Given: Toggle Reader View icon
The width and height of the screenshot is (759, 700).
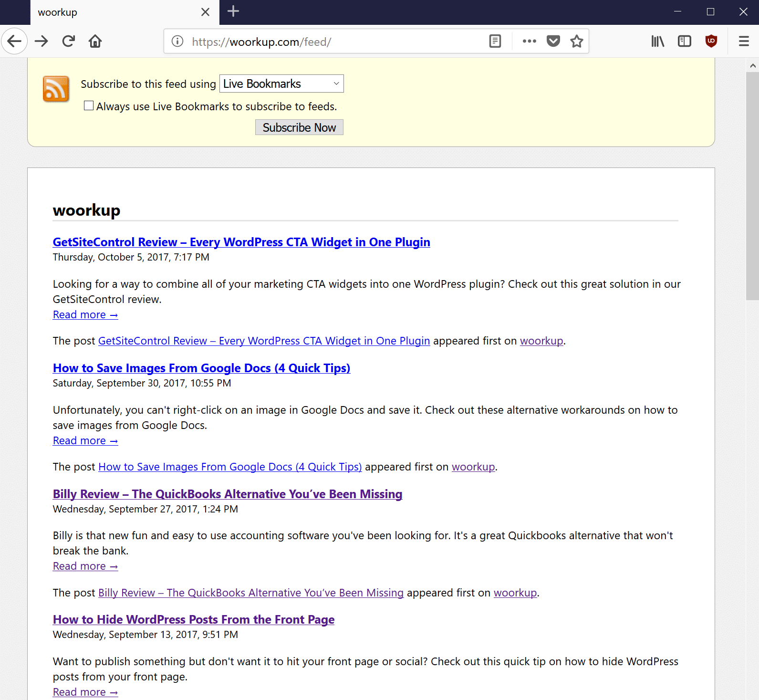Looking at the screenshot, I should (x=495, y=42).
